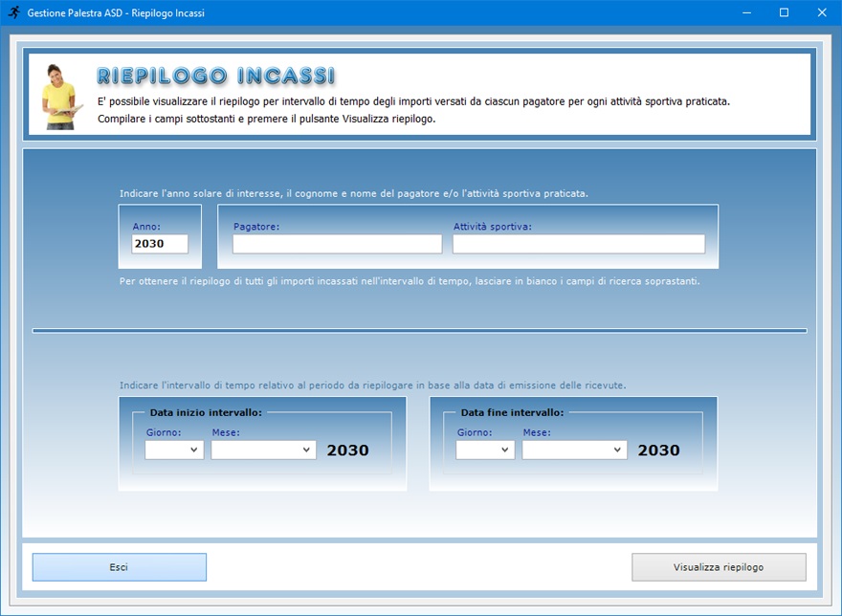Close the Riepilogo Incassi window
842x616 pixels.
pyautogui.click(x=822, y=12)
